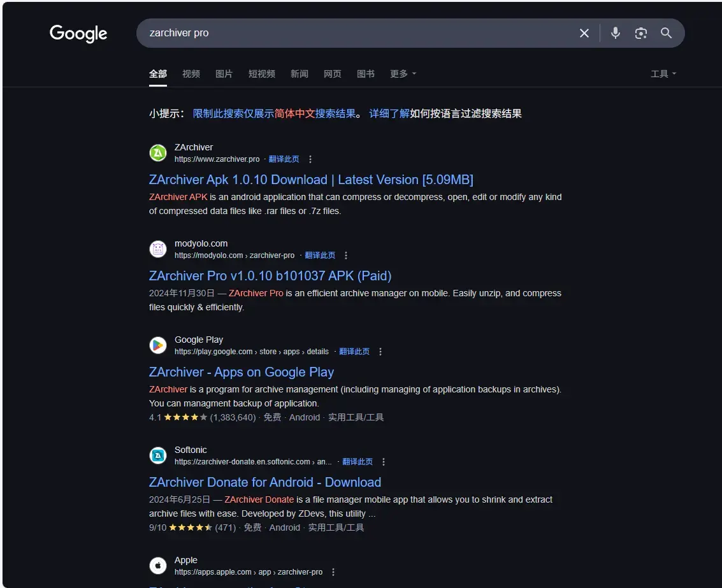Screen dimensions: 722x588
Task: Open more options for zarchiver.pro result
Action: 310,159
